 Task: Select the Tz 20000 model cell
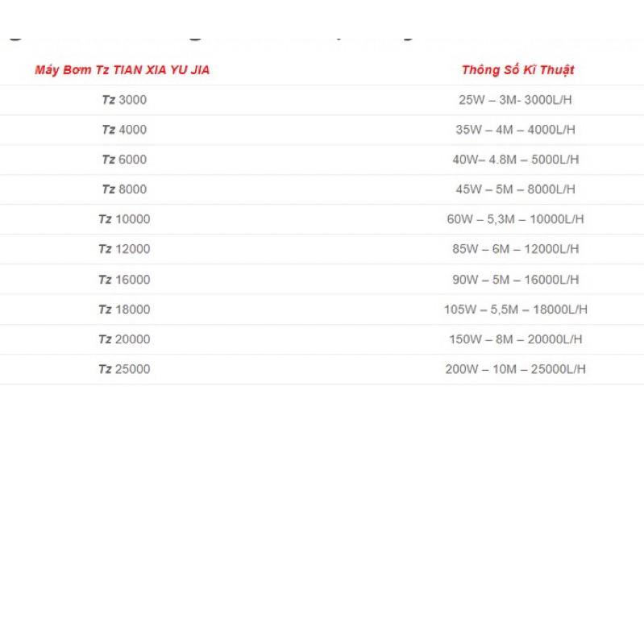[x=124, y=339]
